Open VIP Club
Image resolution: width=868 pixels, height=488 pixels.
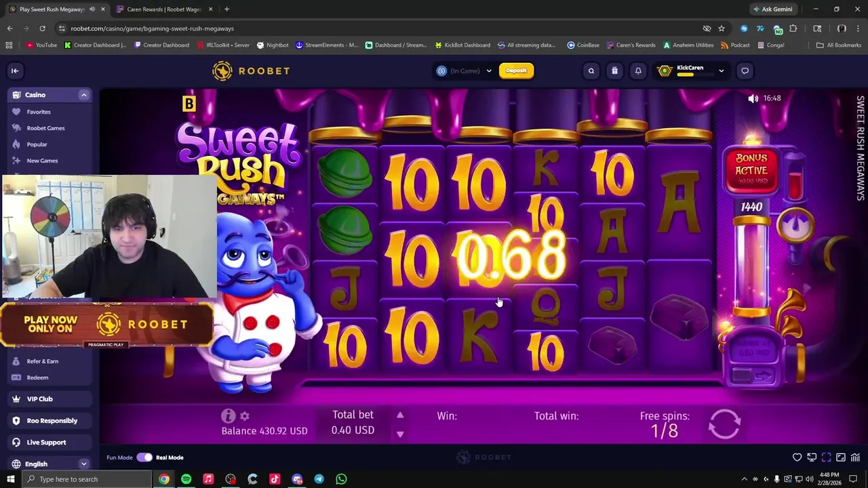click(x=50, y=399)
